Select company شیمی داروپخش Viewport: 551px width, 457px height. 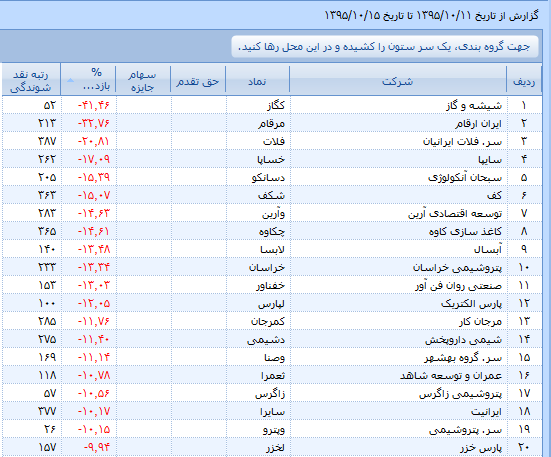[x=464, y=339]
